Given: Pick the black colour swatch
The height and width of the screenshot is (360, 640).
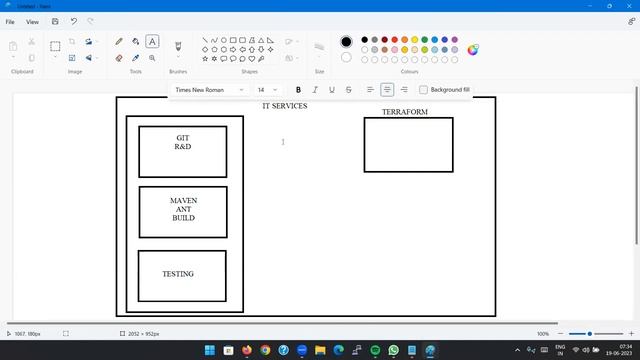Looking at the screenshot, I should (x=364, y=40).
